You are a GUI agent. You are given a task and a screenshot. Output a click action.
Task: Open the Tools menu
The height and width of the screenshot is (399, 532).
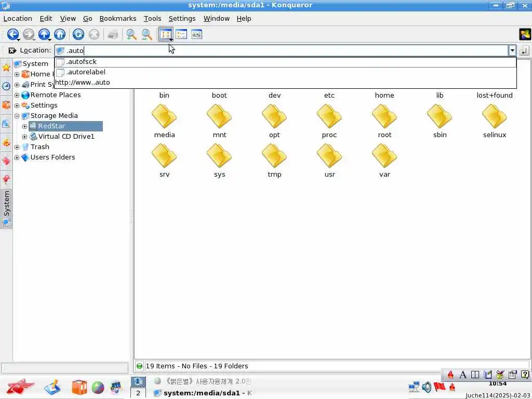coord(152,19)
